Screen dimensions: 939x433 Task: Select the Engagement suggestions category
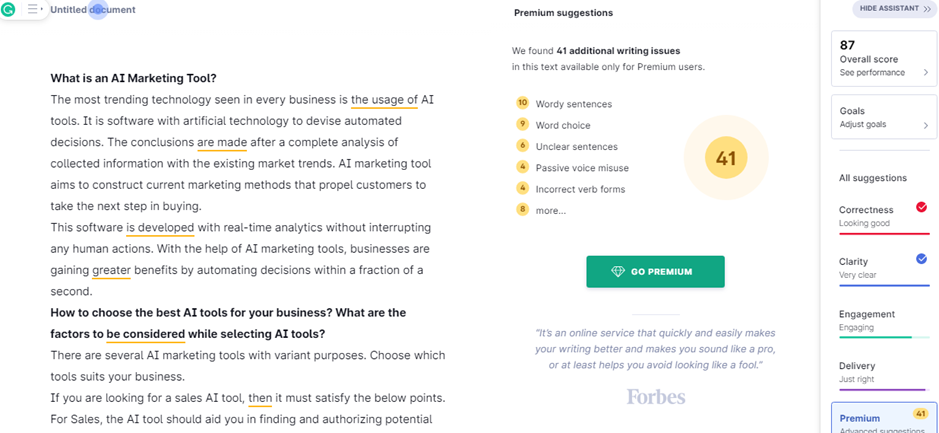click(x=884, y=321)
